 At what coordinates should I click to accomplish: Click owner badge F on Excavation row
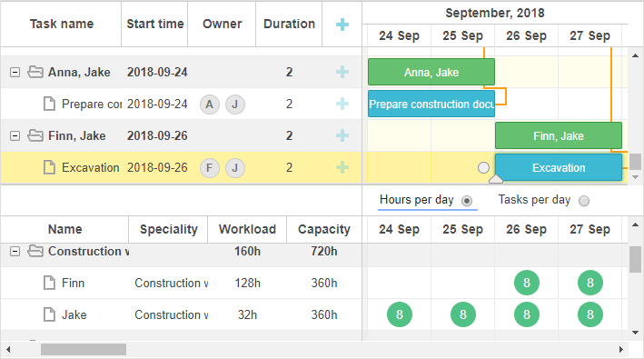click(x=210, y=168)
